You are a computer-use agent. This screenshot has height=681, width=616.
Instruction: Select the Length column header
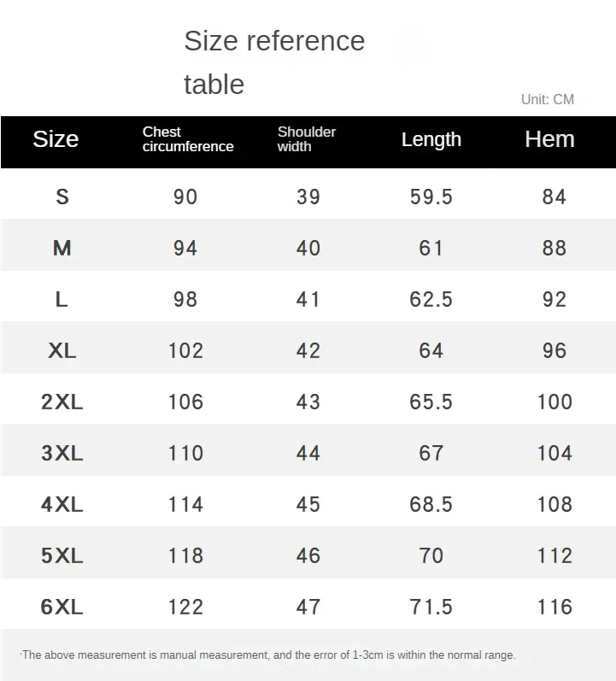click(x=431, y=140)
